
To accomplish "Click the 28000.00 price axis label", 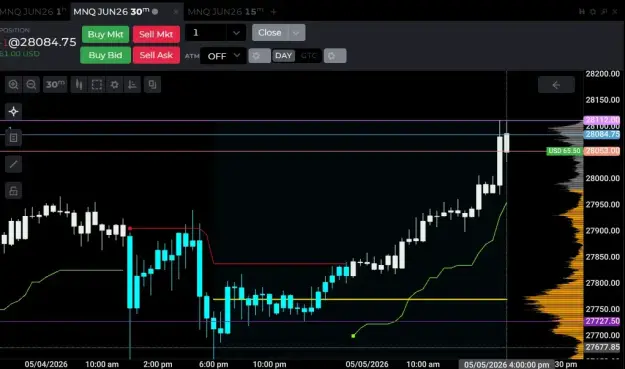I will 602,179.
